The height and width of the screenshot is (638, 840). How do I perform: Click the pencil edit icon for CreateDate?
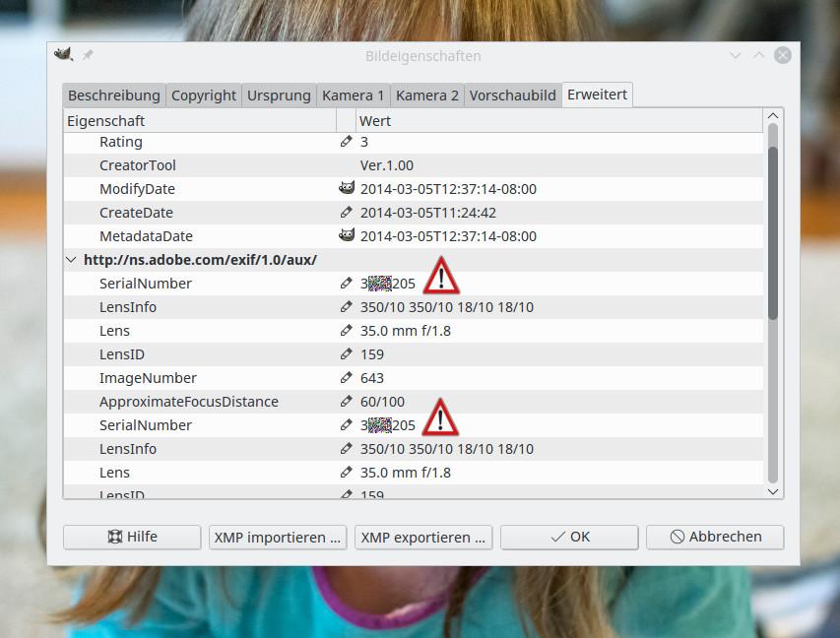pos(346,213)
